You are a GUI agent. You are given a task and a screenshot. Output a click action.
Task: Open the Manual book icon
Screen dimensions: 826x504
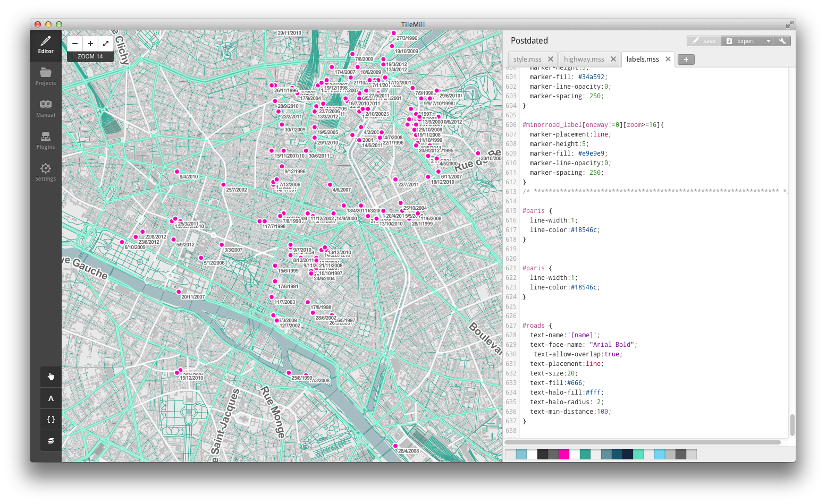[x=46, y=108]
